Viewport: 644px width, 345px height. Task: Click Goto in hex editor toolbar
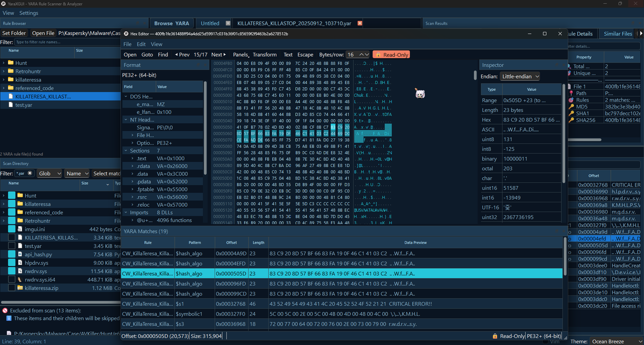147,55
